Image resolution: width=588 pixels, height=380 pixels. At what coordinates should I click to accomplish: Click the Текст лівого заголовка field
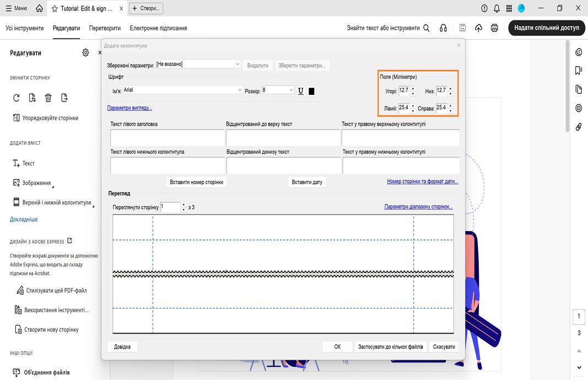(x=167, y=138)
